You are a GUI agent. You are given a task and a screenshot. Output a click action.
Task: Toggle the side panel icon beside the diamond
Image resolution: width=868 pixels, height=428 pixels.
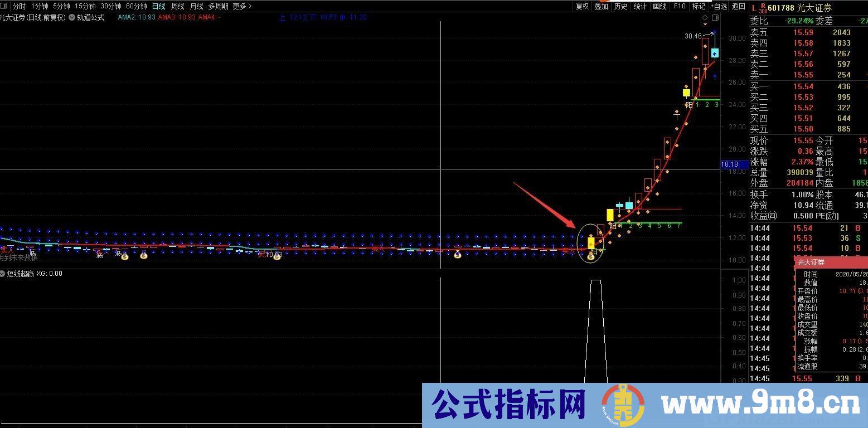coord(715,18)
